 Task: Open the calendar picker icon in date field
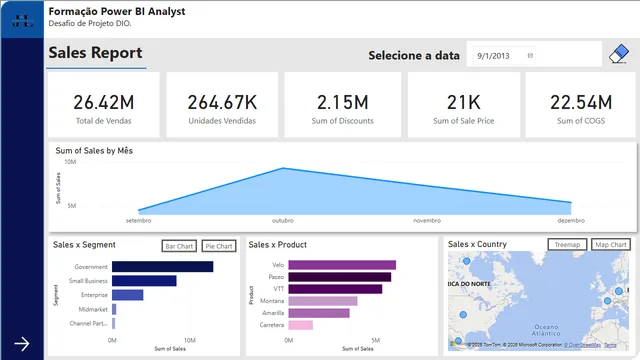530,56
